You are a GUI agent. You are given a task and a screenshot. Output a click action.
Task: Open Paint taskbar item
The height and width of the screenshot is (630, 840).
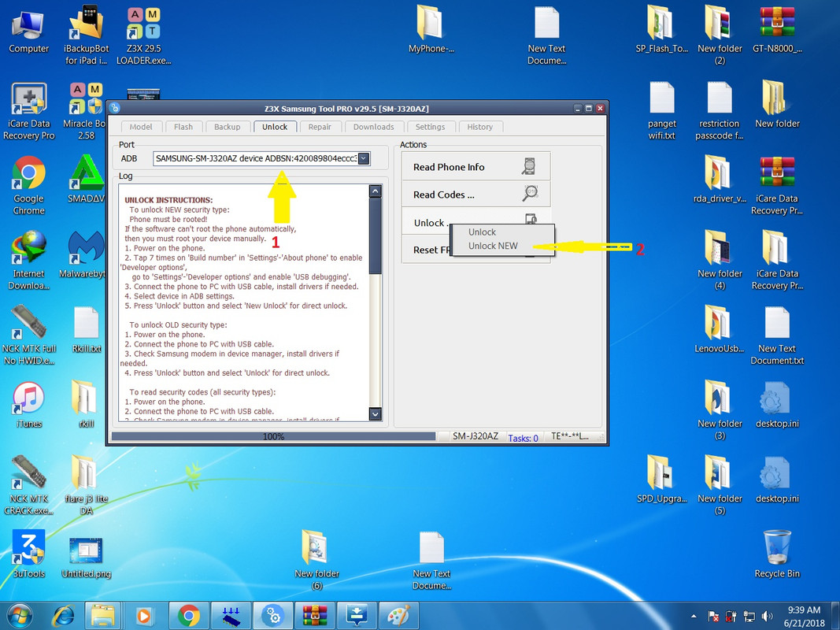pyautogui.click(x=398, y=616)
